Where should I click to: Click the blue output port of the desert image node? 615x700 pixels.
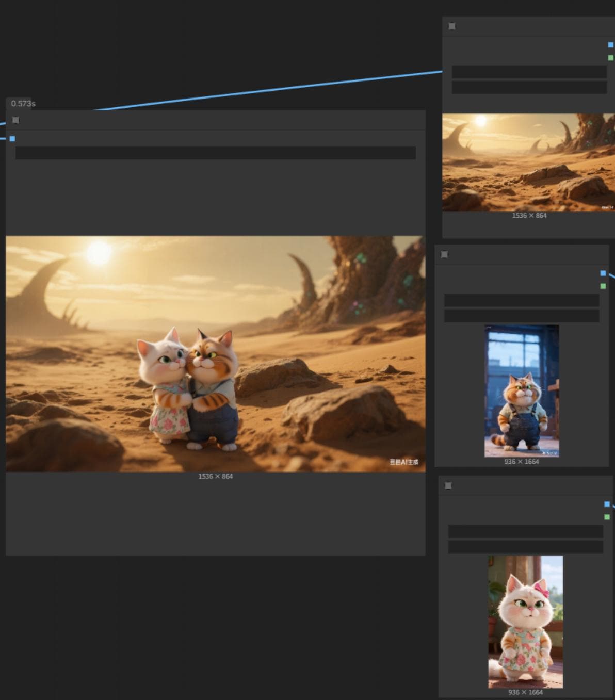pos(611,45)
